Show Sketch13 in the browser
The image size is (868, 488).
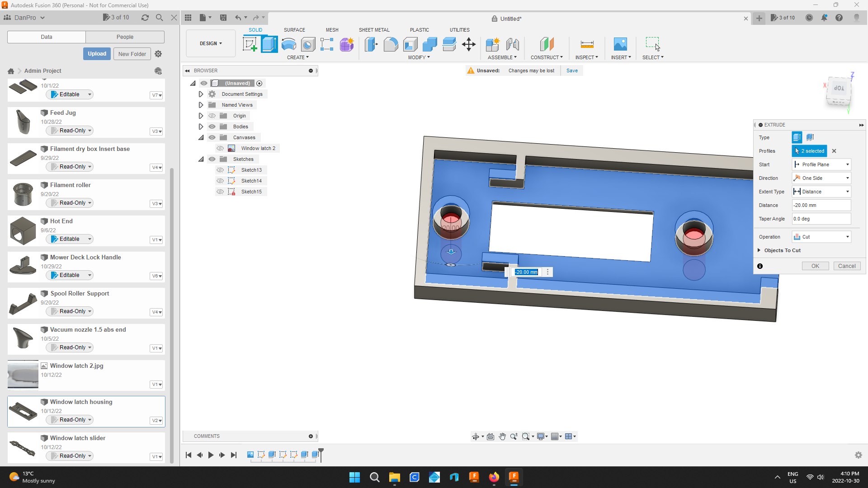tap(221, 170)
